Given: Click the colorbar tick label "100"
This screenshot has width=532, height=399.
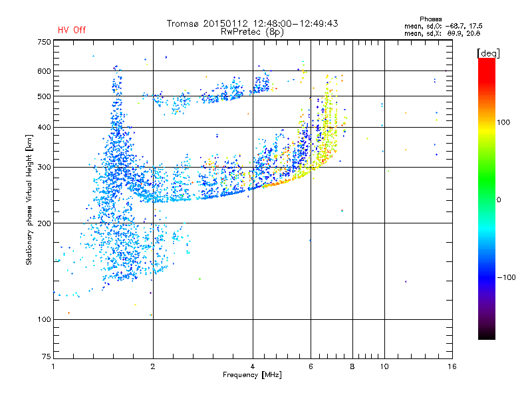Looking at the screenshot, I should (503, 122).
